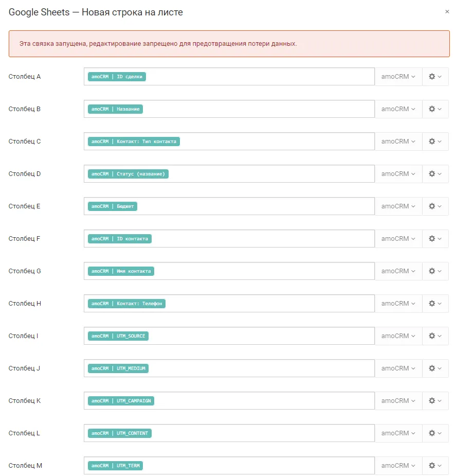Open gear settings for Столбец L
This screenshot has height=476, width=456.
435,433
